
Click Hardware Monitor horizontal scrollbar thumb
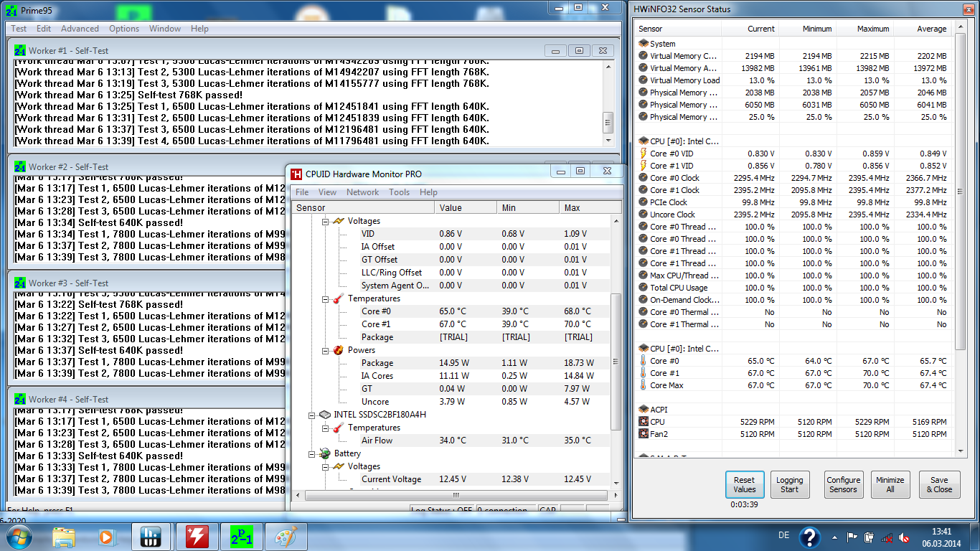455,495
